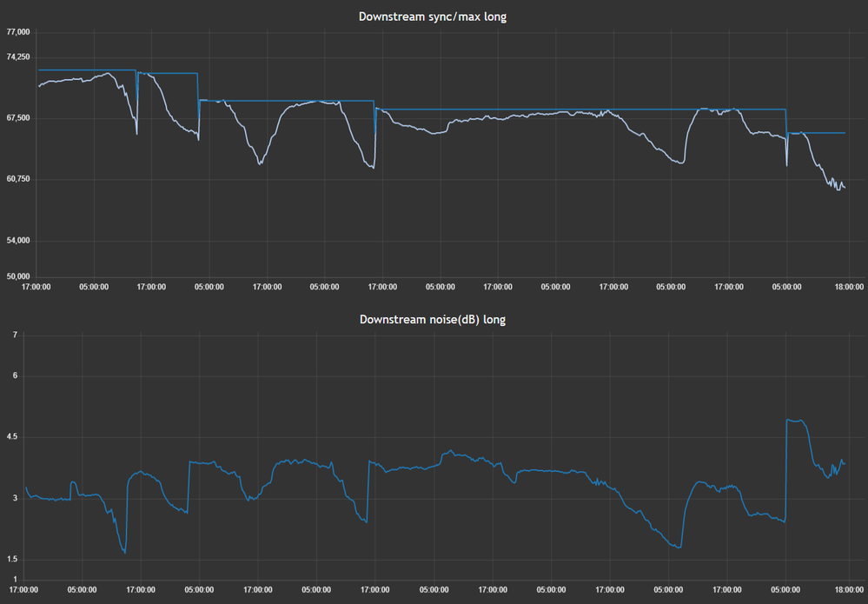The height and width of the screenshot is (604, 868).
Task: Click the 60,750 y-axis label
Action: coord(18,179)
